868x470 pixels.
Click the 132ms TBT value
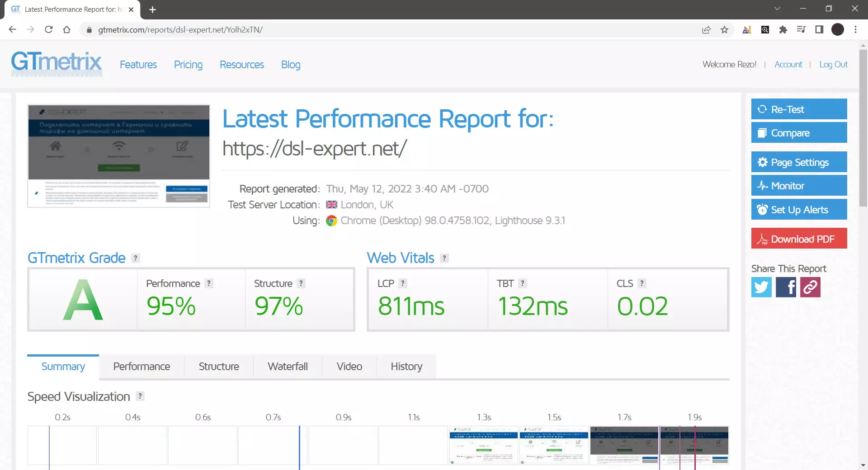[533, 306]
